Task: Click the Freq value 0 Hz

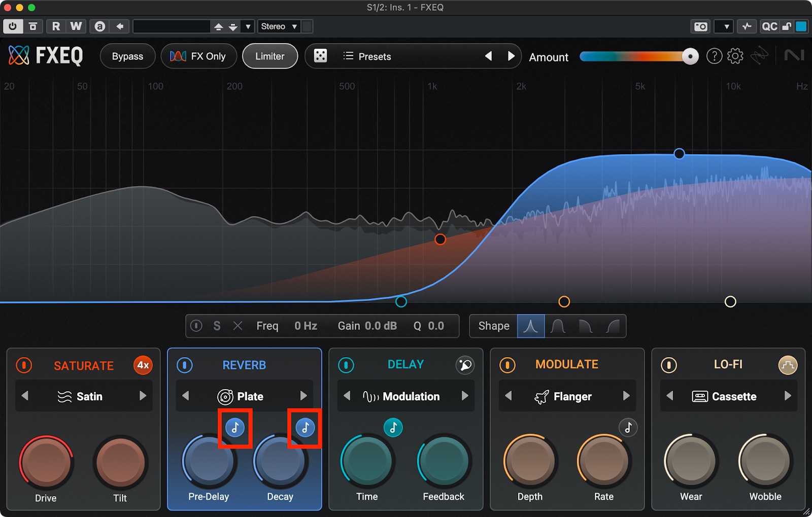Action: point(306,326)
